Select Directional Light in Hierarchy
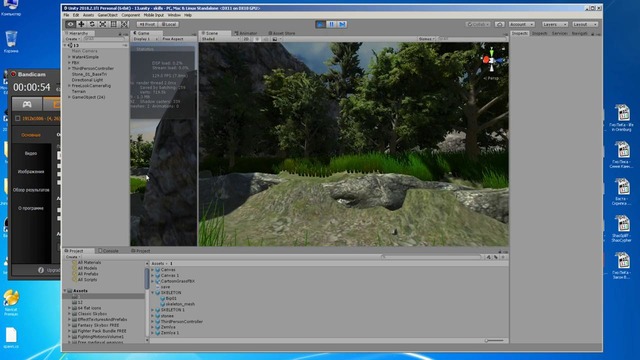Viewport: 640px width, 360px height. tap(87, 80)
